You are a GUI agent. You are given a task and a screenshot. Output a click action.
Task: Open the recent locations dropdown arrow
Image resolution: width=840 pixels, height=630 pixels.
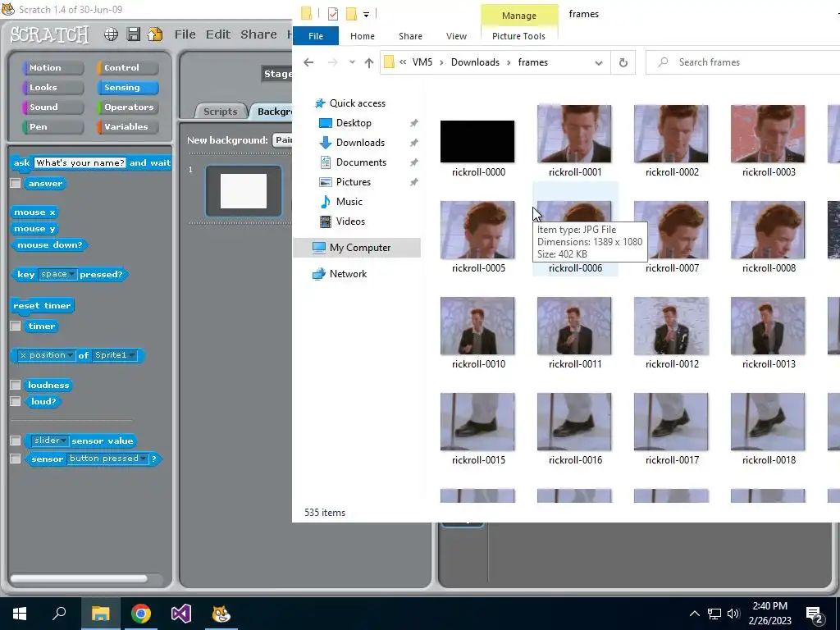(x=352, y=62)
